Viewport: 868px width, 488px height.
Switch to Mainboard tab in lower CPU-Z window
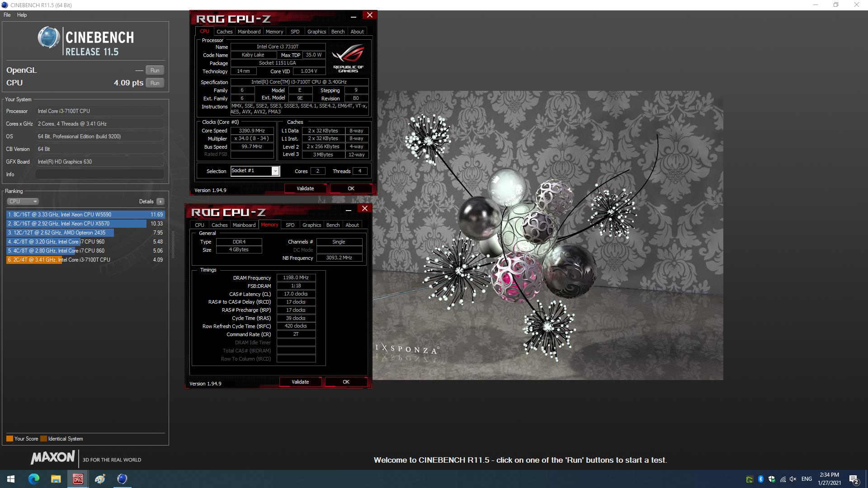click(244, 225)
